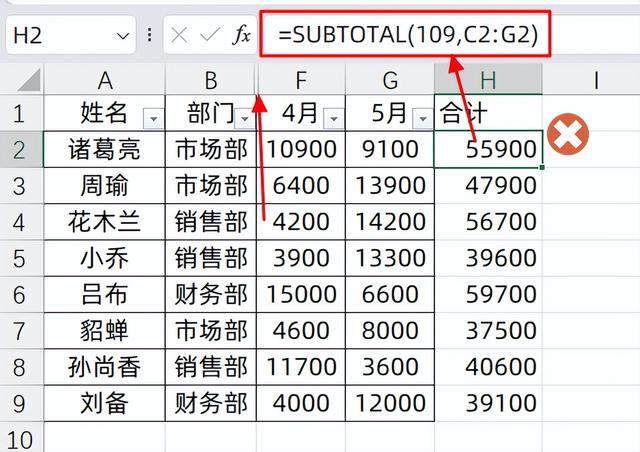Open the 5月 filter dropdown
Screen dimensions: 640x452
(423, 119)
